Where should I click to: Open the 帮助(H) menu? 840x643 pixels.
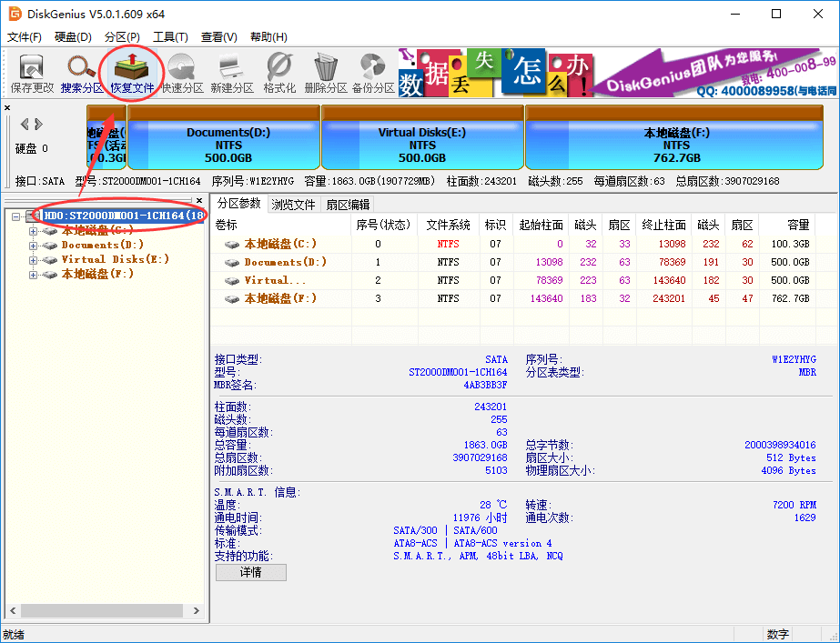[x=268, y=37]
